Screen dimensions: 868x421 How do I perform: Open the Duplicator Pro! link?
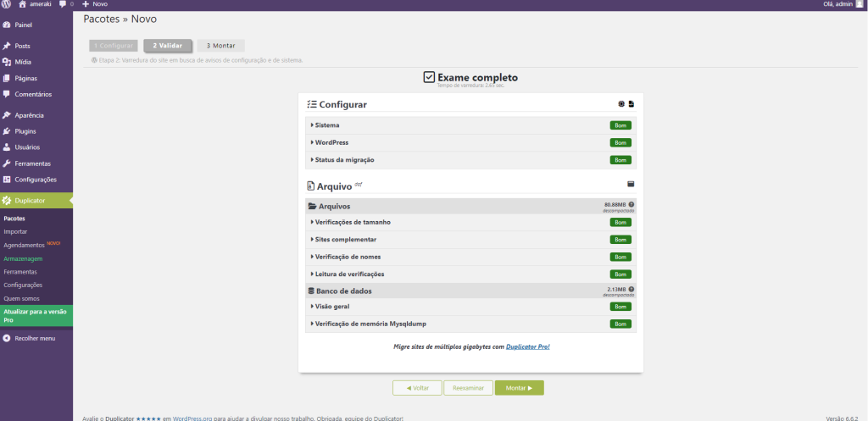[533, 346]
